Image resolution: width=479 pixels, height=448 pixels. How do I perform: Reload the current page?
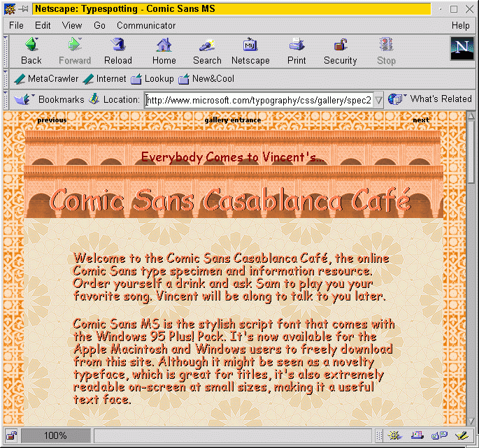coord(118,51)
